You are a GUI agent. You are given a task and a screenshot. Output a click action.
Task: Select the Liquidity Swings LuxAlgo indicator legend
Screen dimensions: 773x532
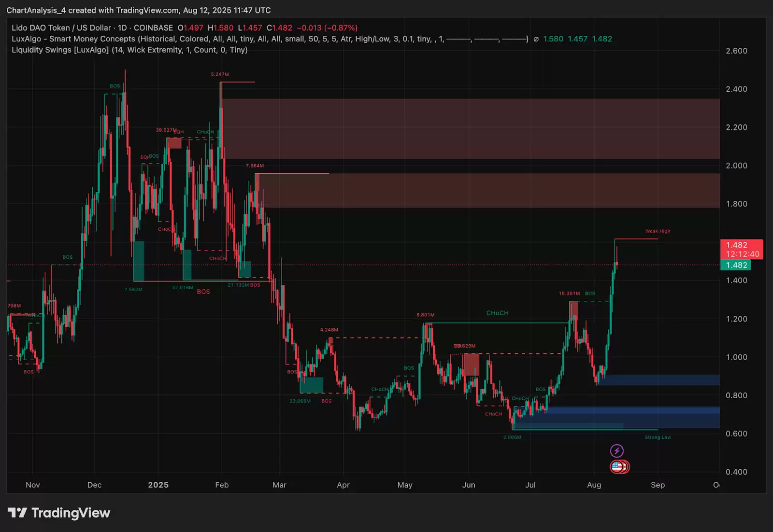click(129, 50)
